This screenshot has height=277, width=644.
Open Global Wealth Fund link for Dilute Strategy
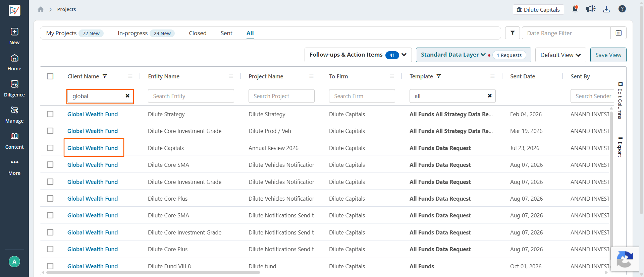[x=93, y=114]
